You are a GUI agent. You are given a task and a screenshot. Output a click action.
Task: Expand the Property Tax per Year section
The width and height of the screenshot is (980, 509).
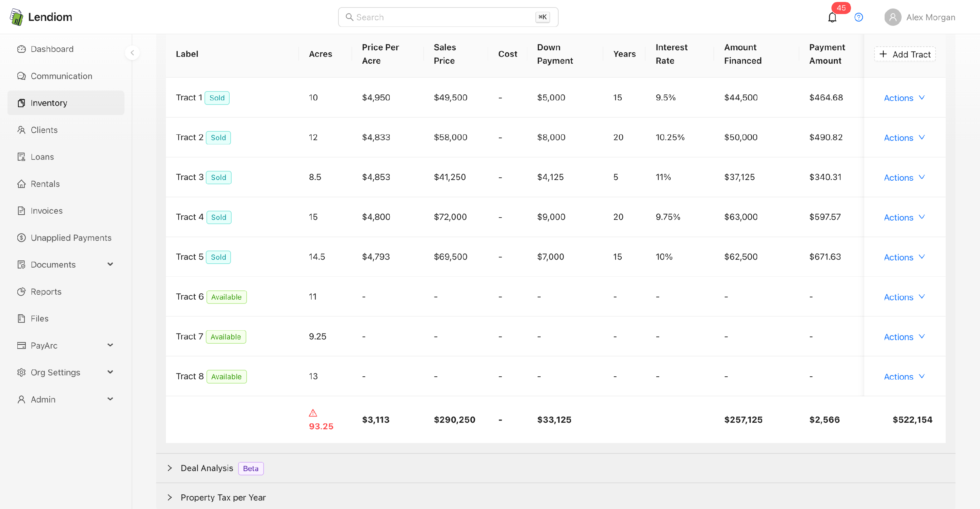170,498
